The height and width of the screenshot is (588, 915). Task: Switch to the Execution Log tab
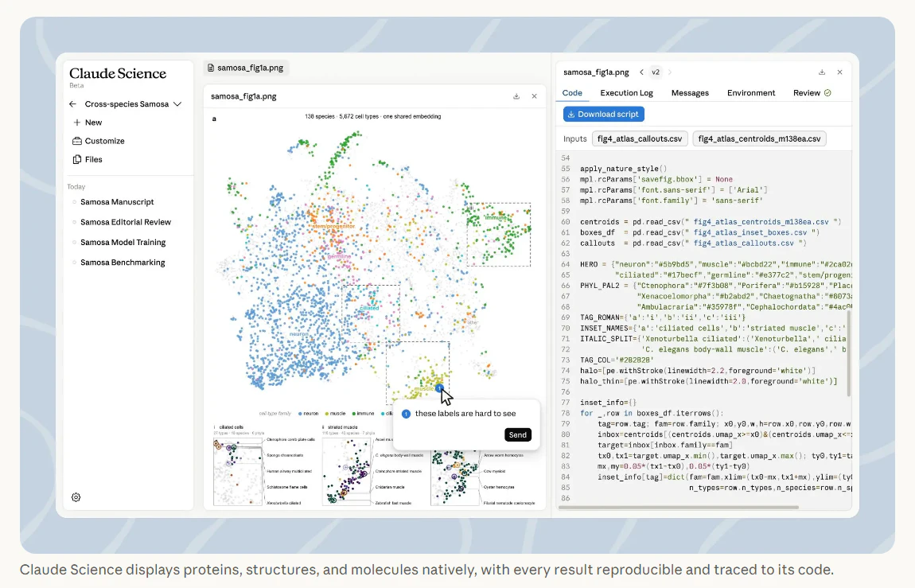click(626, 93)
